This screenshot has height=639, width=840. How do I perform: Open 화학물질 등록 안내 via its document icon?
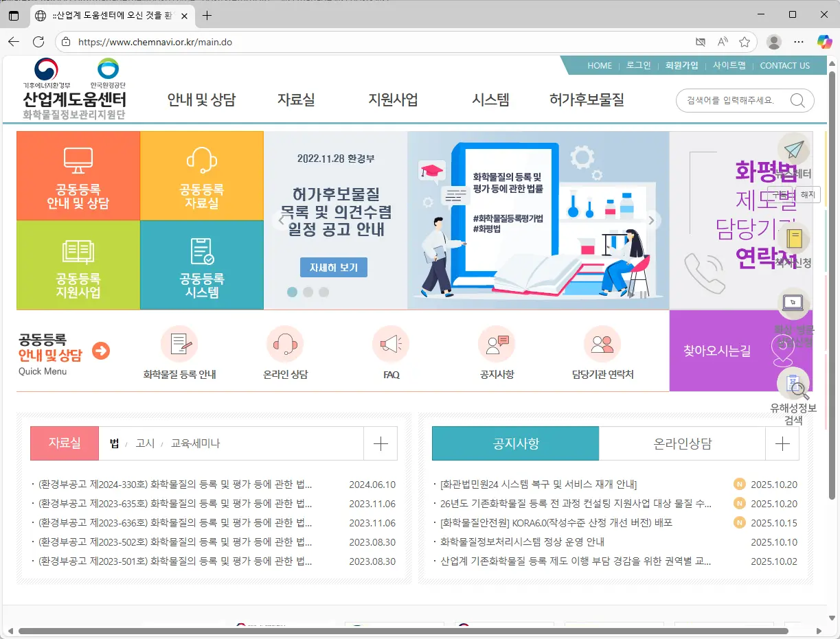point(180,345)
